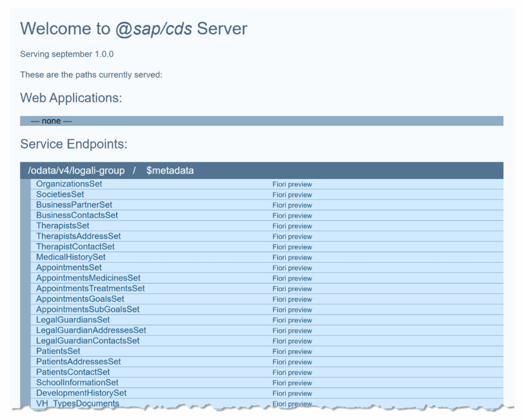Launch Fiori preview for PatientsSet

pyautogui.click(x=292, y=352)
